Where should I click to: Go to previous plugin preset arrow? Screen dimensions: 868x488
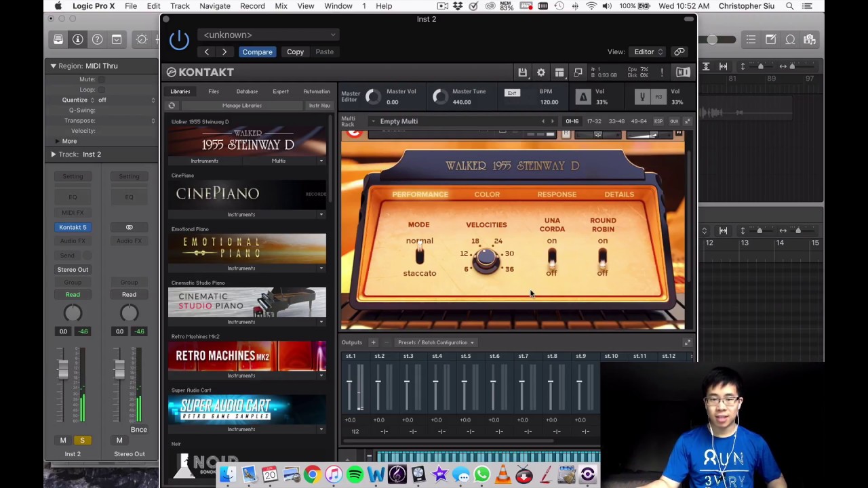(x=207, y=52)
